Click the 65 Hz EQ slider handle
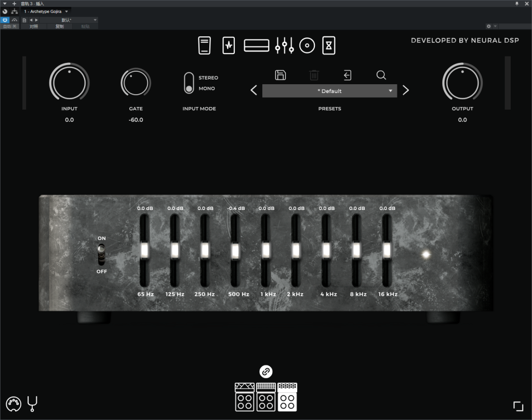Viewport: 532px width, 420px height. click(x=144, y=250)
